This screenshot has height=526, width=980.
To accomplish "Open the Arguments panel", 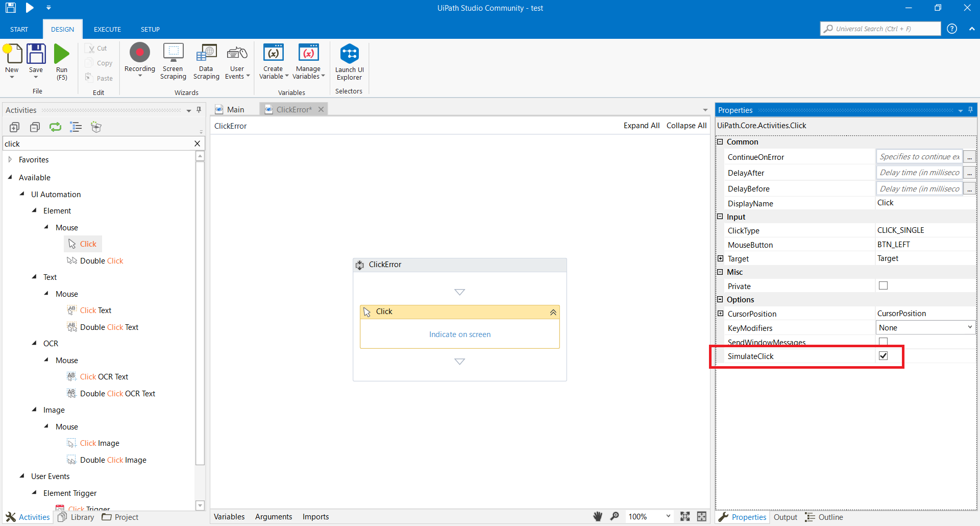I will pyautogui.click(x=274, y=517).
